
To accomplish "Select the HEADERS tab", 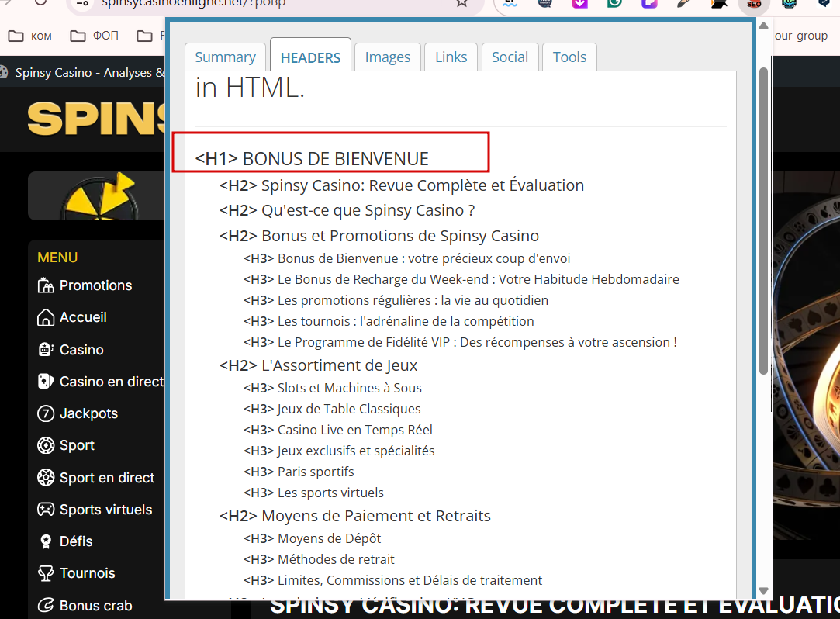I will click(311, 56).
